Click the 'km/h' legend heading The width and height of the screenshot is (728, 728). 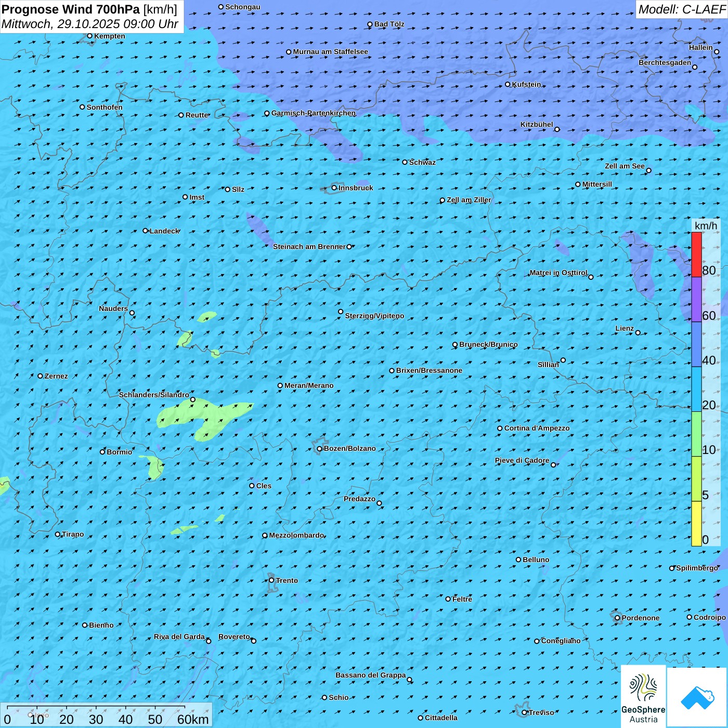(x=706, y=226)
